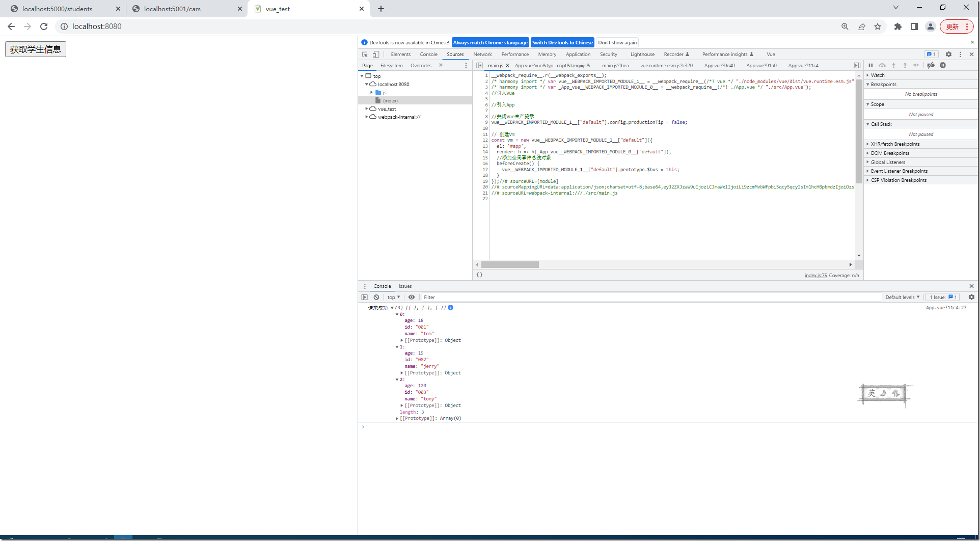Expand the vue_test tree node
980x541 pixels.
point(366,109)
